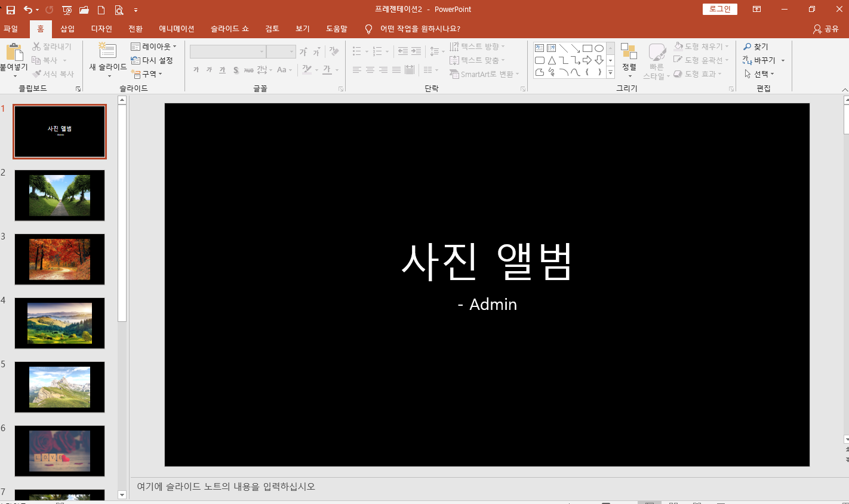
Task: Select slide 5 mountain thumbnail
Action: point(60,387)
